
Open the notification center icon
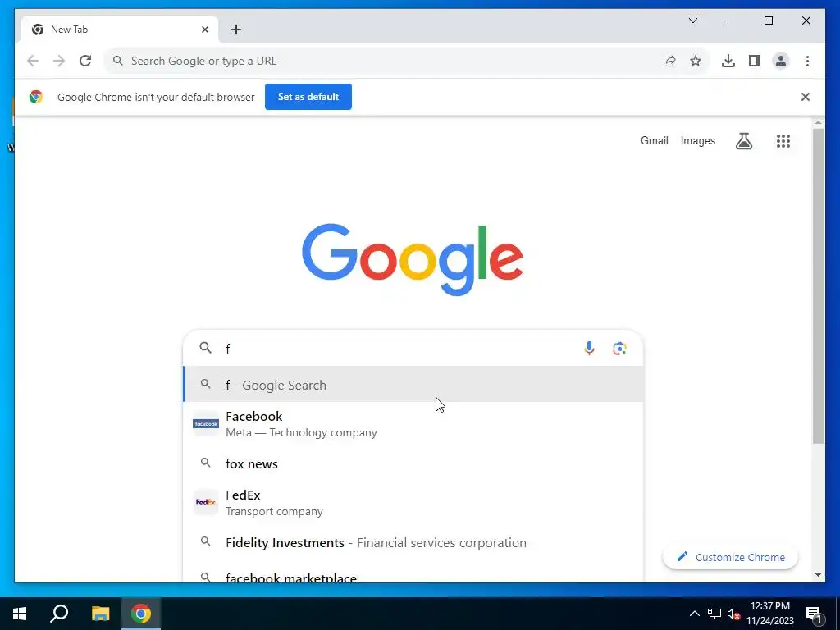point(814,614)
